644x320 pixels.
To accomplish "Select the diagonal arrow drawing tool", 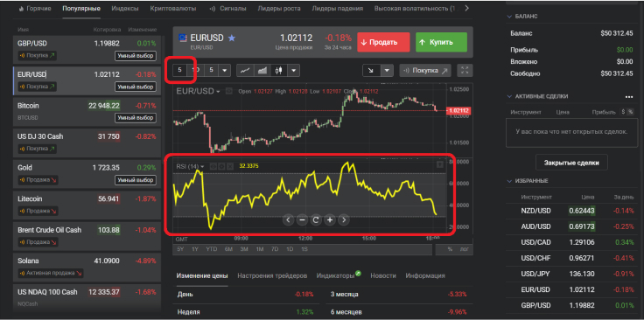I will 371,70.
